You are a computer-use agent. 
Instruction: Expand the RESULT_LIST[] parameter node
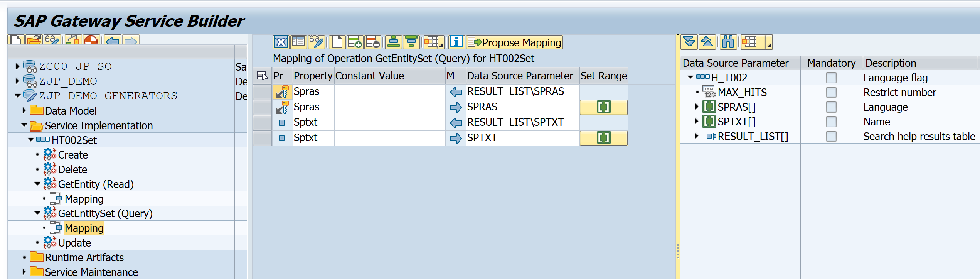(x=697, y=136)
